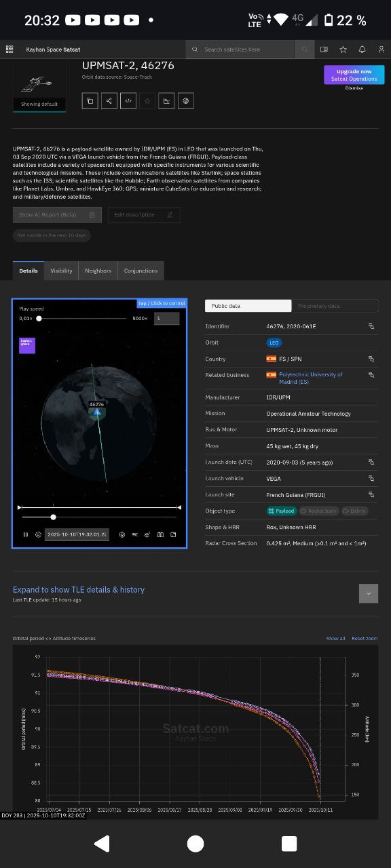Open viewer settings gear icon
Image resolution: width=391 pixels, height=868 pixels.
coord(122,534)
